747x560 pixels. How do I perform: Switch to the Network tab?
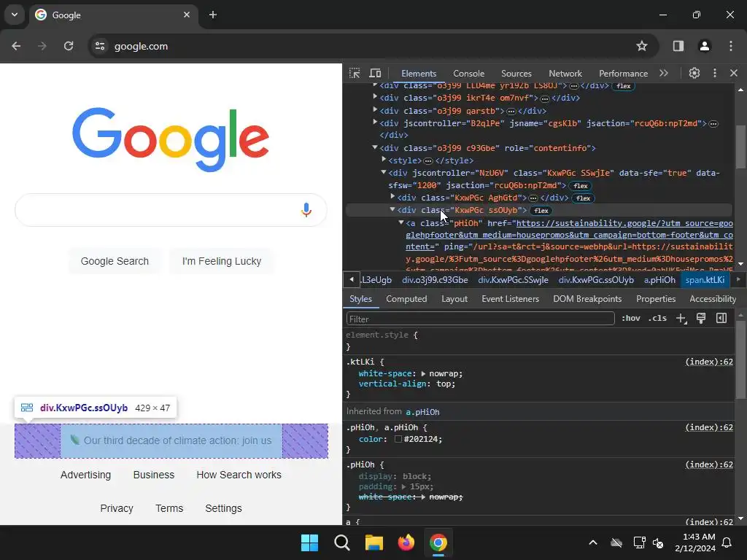[565, 74]
